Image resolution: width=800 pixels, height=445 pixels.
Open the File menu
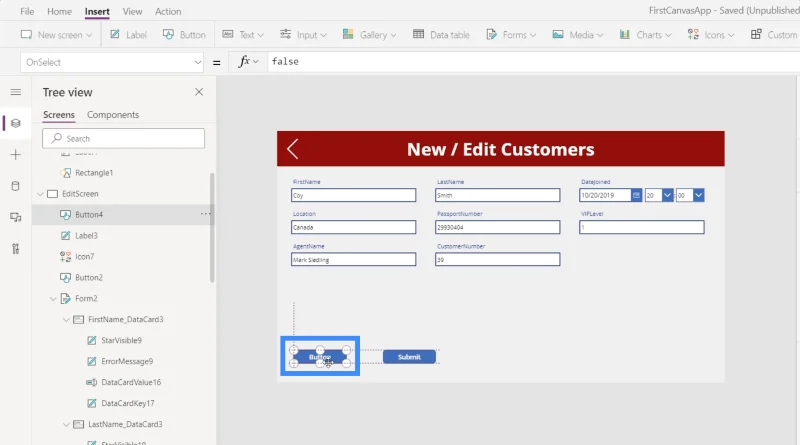pos(27,11)
